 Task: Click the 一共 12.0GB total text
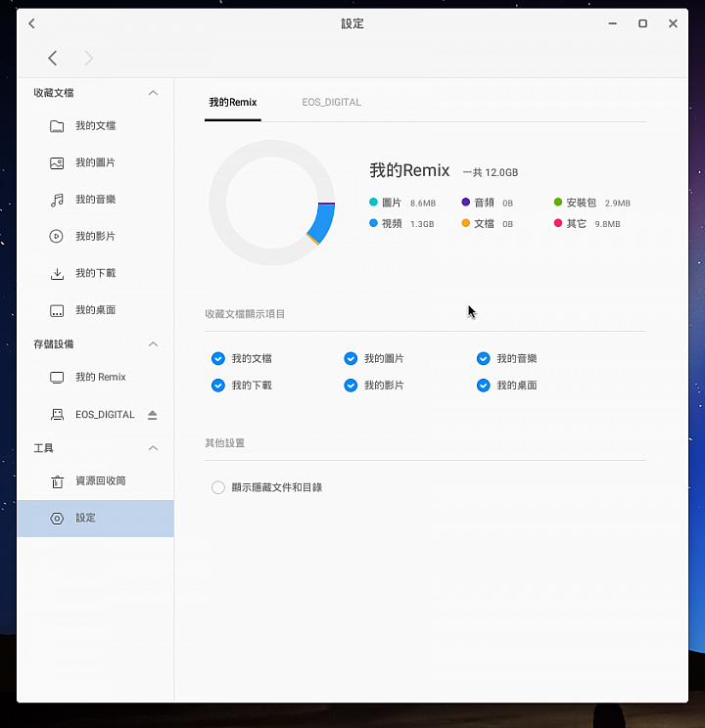click(491, 173)
